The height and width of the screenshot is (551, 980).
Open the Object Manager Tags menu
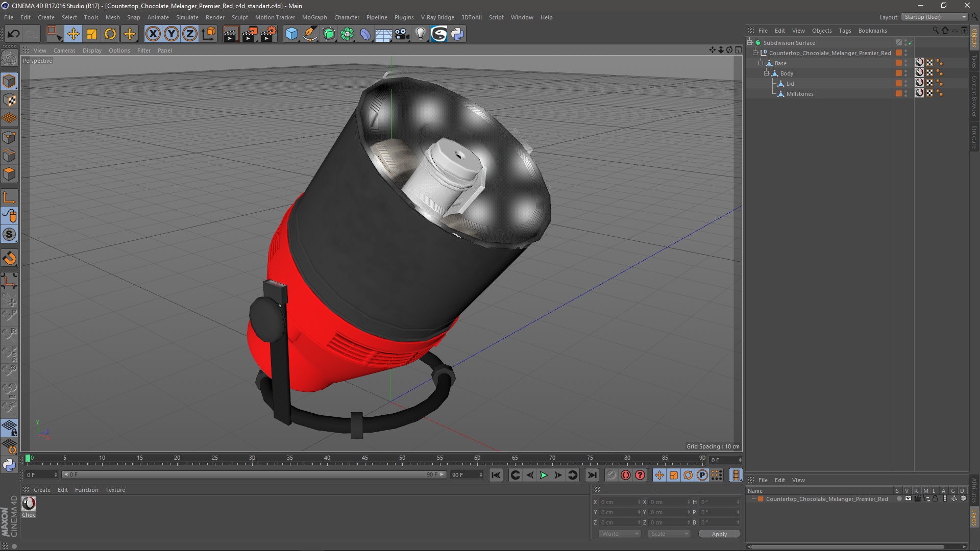click(x=845, y=31)
